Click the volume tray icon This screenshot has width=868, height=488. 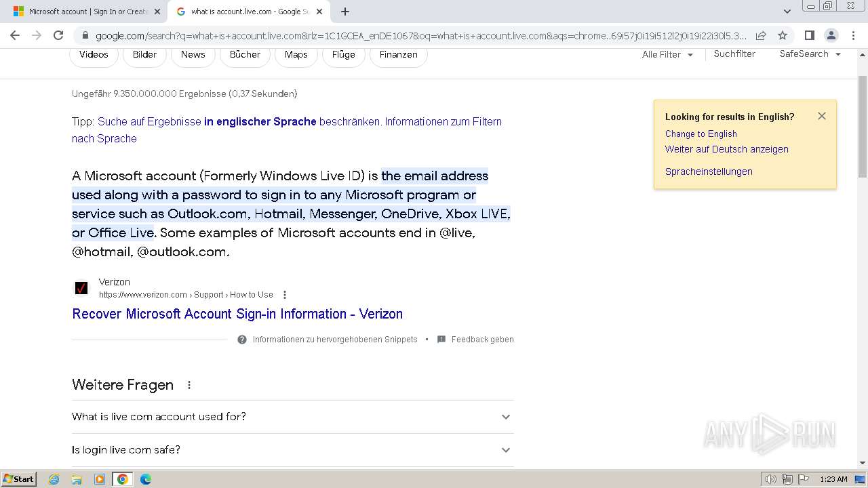point(771,479)
